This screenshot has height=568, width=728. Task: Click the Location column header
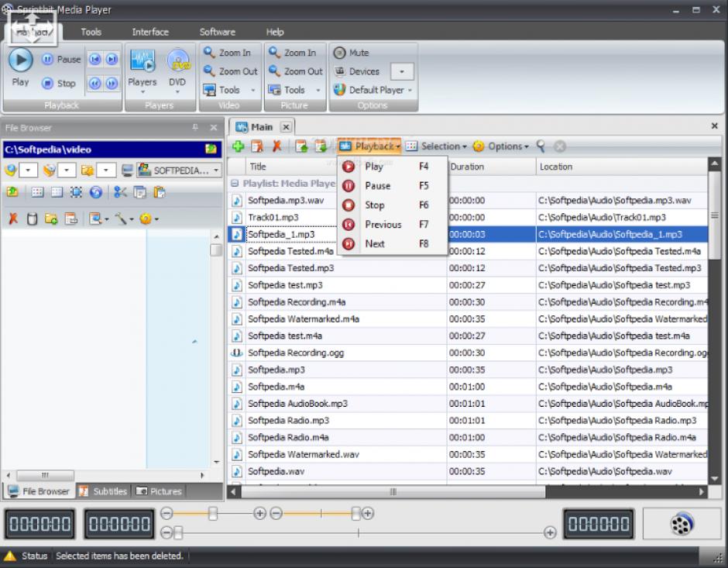[x=621, y=167]
